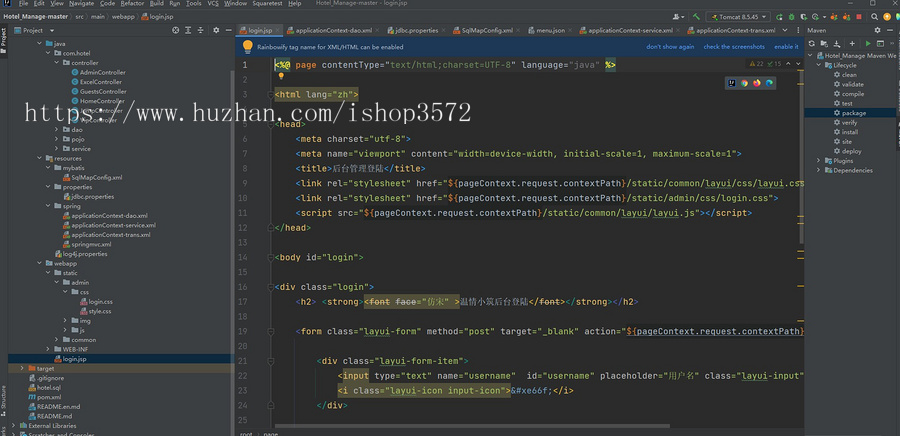900x436 pixels.
Task: Open the Project panel gear settings
Action: tap(216, 30)
